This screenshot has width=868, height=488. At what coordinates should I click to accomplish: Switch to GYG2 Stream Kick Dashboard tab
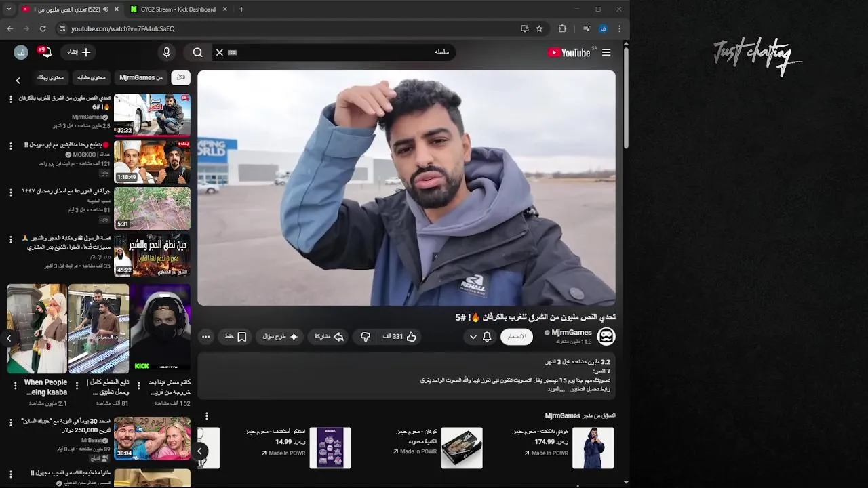pos(178,9)
